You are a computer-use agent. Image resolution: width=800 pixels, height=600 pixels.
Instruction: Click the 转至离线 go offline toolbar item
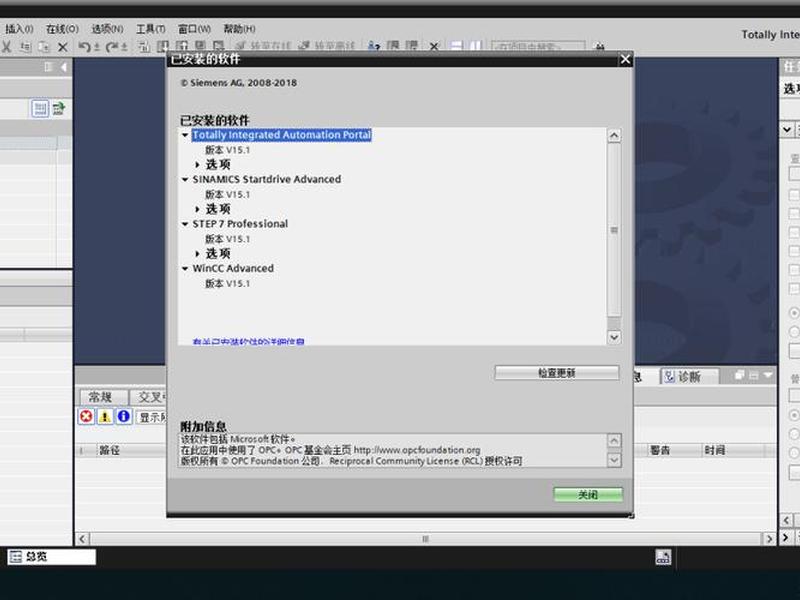326,46
